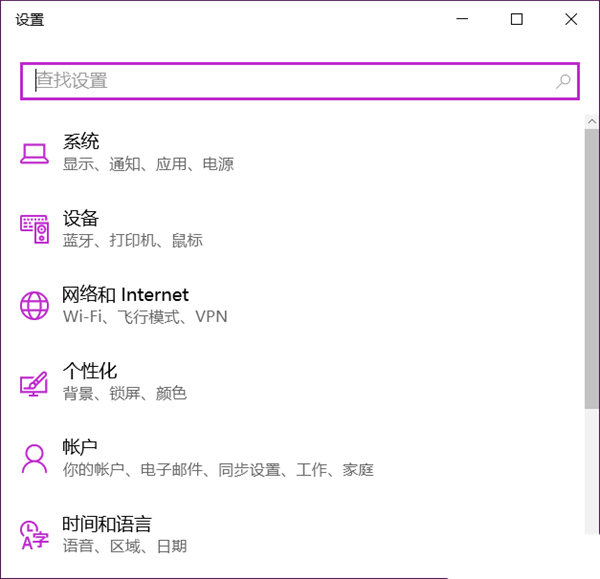This screenshot has height=579, width=600.
Task: Click the 时间和语言 category title
Action: pyautogui.click(x=107, y=523)
